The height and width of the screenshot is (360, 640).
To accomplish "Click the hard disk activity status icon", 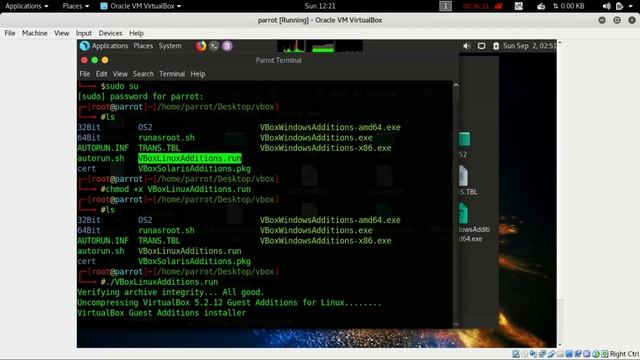I will [x=516, y=354].
